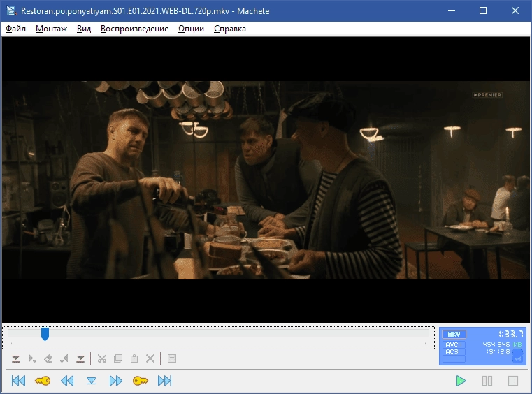Click the middle of the timeline seek bar

(x=218, y=333)
